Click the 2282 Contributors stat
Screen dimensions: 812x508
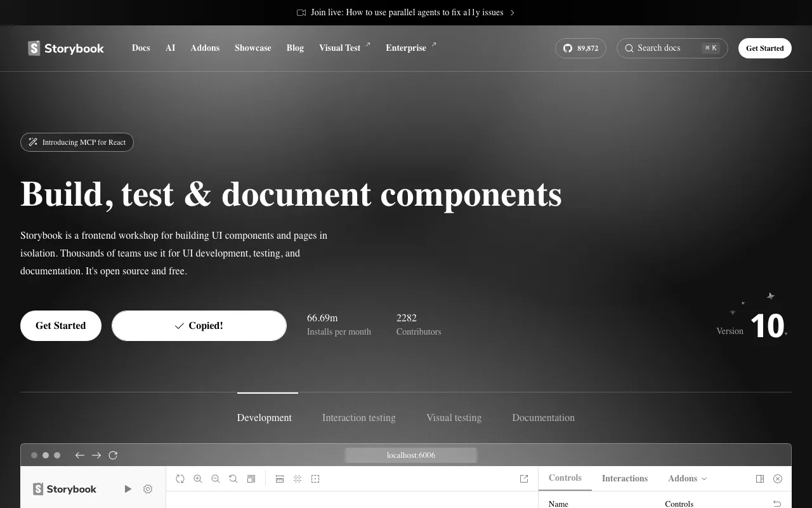[419, 324]
